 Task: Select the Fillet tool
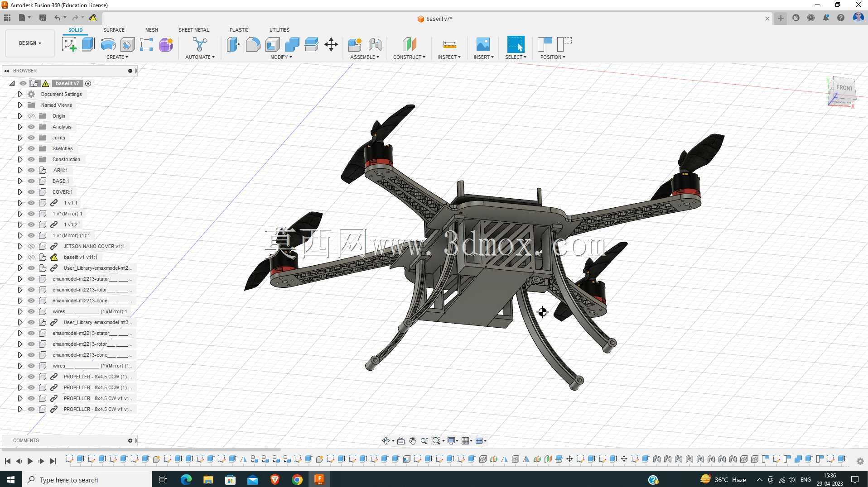(253, 44)
